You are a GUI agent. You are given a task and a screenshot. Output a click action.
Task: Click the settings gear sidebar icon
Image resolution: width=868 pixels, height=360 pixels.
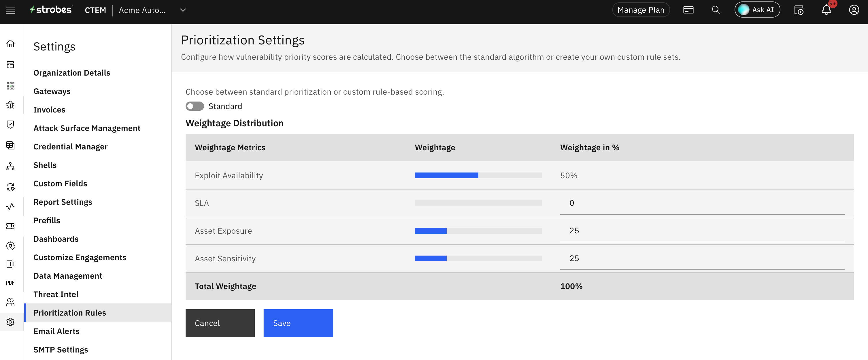pos(10,322)
